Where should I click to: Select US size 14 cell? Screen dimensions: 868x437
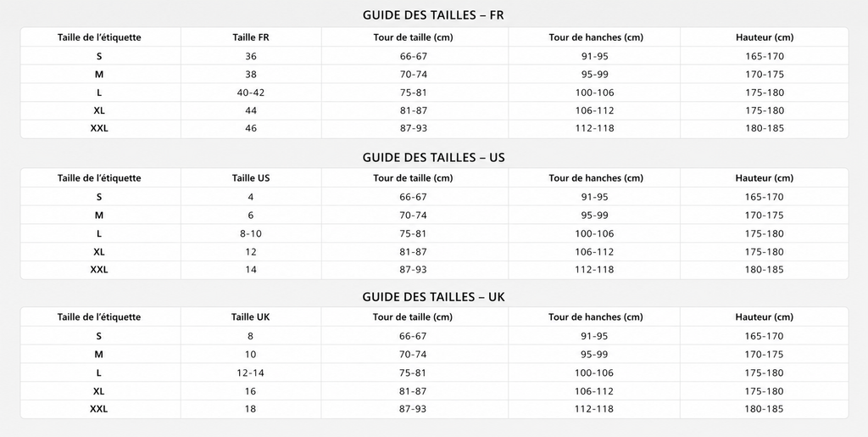[251, 271]
